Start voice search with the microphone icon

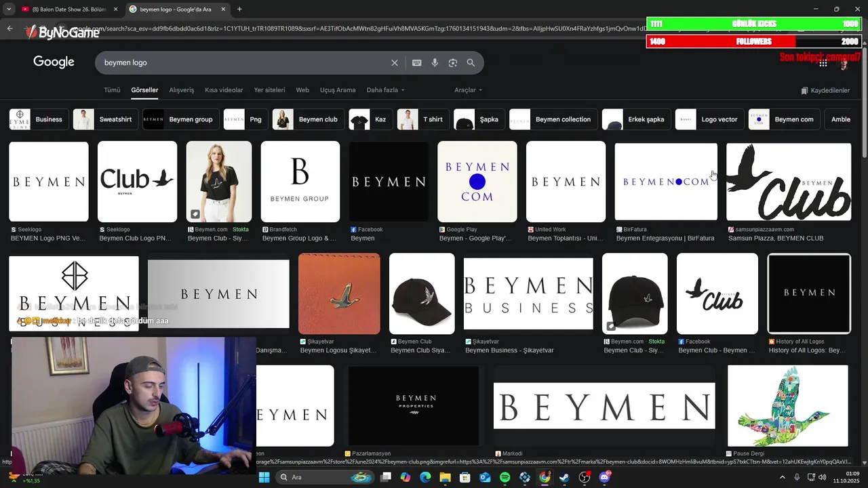point(435,62)
